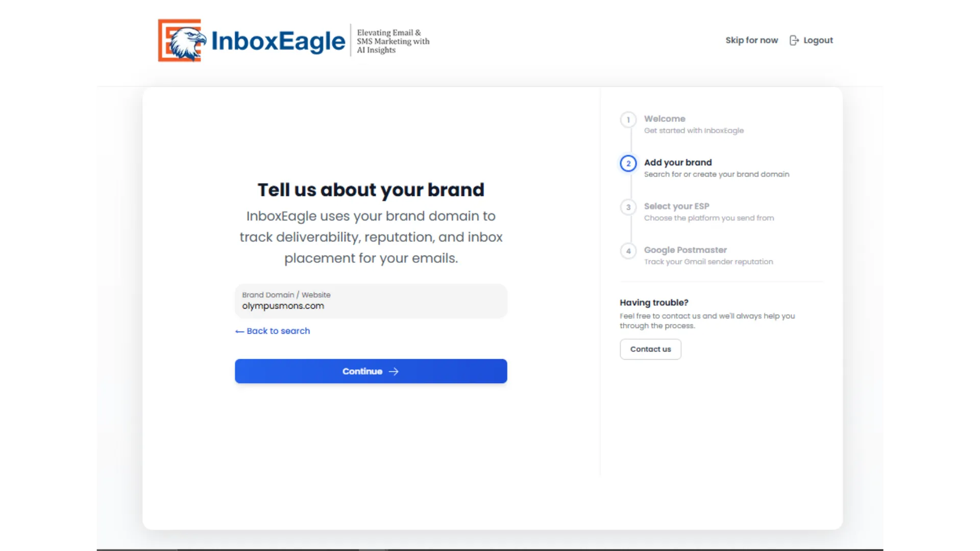Click 'Track your Gmail sender reputation' text
The height and width of the screenshot is (551, 980).
coord(708,262)
